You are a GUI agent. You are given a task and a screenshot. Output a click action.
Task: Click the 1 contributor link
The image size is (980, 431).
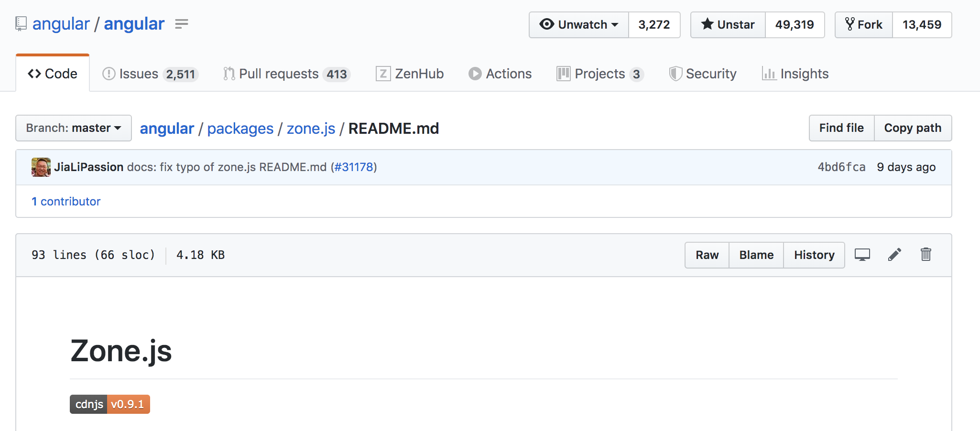(x=66, y=202)
